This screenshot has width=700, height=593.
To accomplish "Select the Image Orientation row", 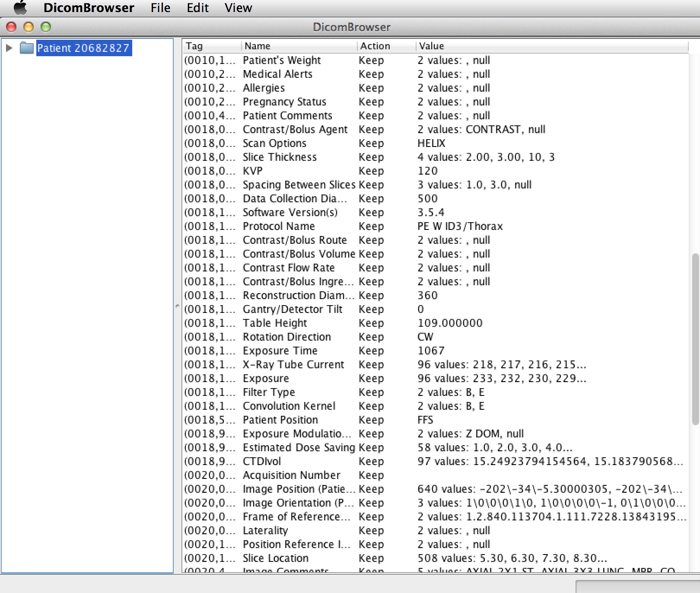I will pos(436,503).
